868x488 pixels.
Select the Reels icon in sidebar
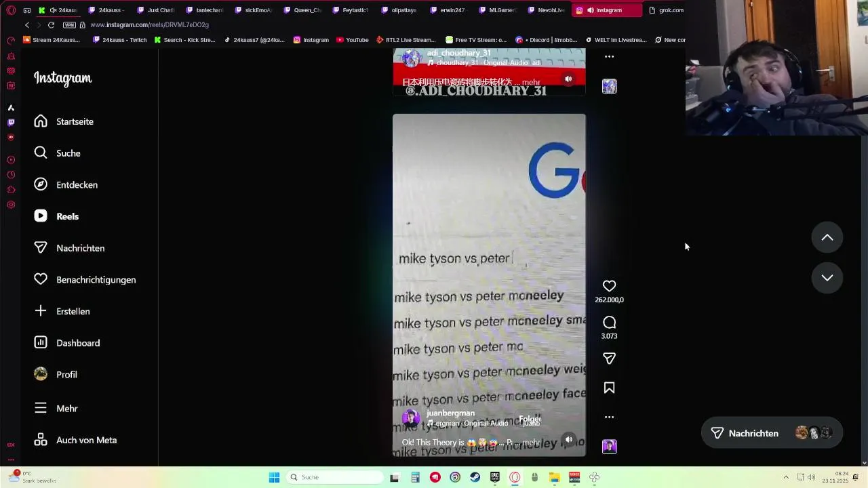(x=41, y=216)
